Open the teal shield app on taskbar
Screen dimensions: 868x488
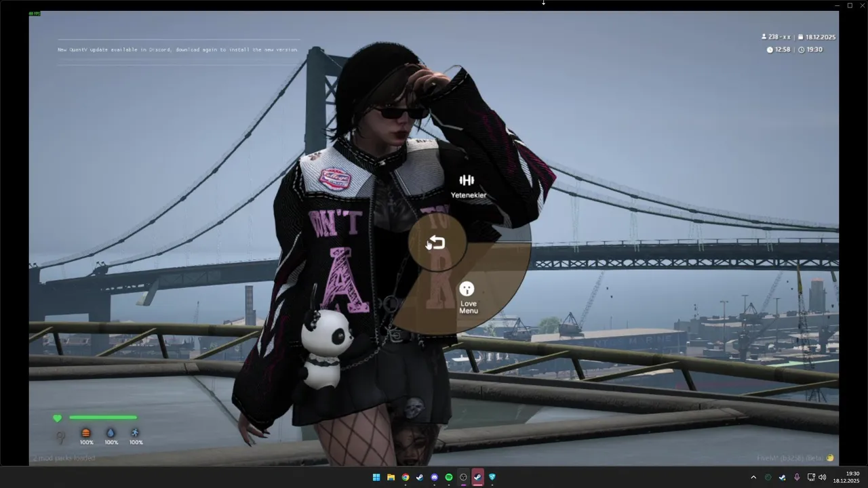492,477
